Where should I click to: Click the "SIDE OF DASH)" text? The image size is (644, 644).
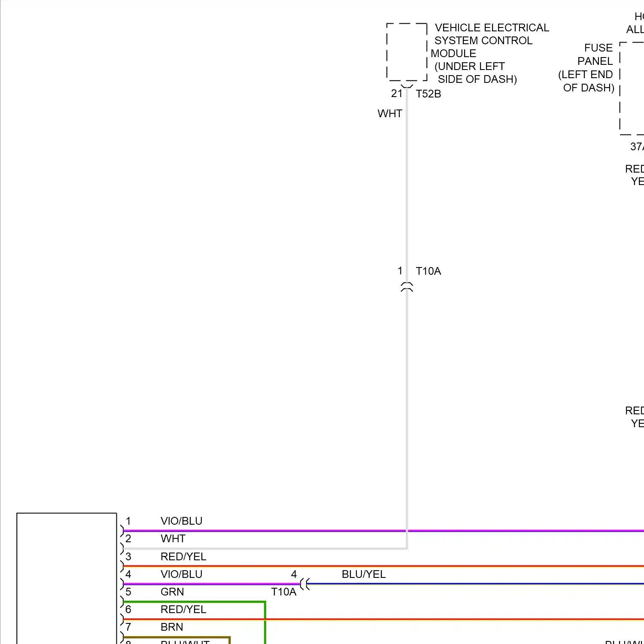(477, 79)
